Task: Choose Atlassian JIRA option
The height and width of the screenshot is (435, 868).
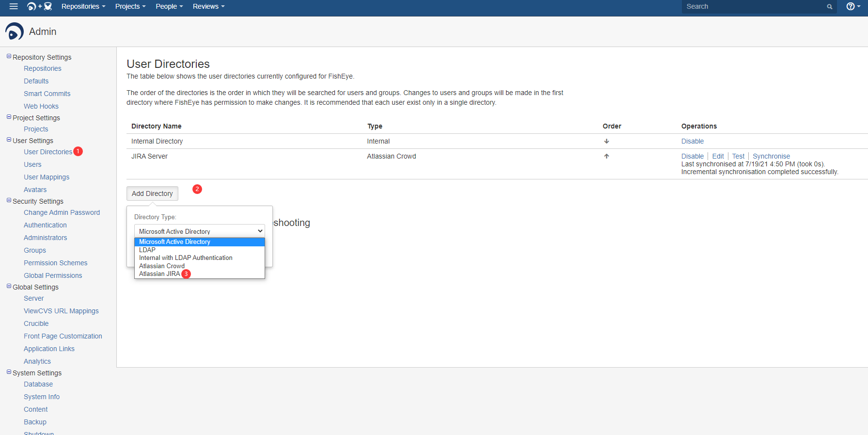Action: click(199, 274)
